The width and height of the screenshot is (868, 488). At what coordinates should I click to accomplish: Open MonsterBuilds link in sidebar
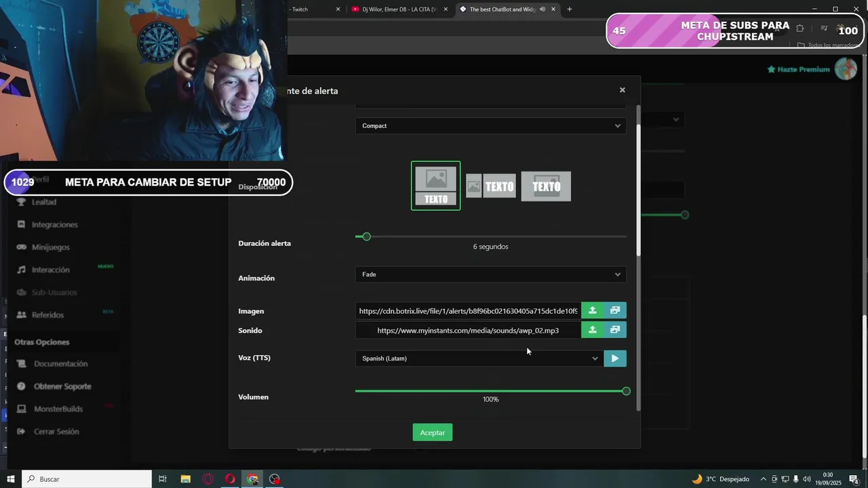click(58, 409)
